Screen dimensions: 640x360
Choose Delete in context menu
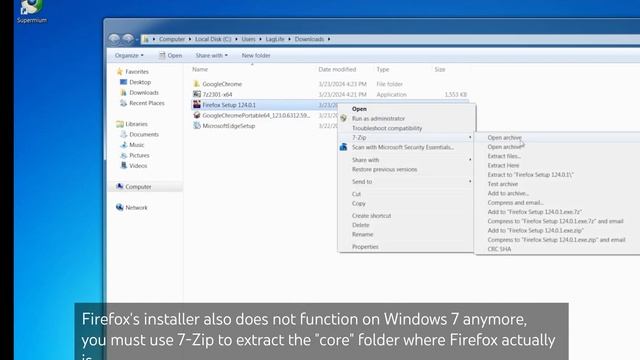(360, 225)
